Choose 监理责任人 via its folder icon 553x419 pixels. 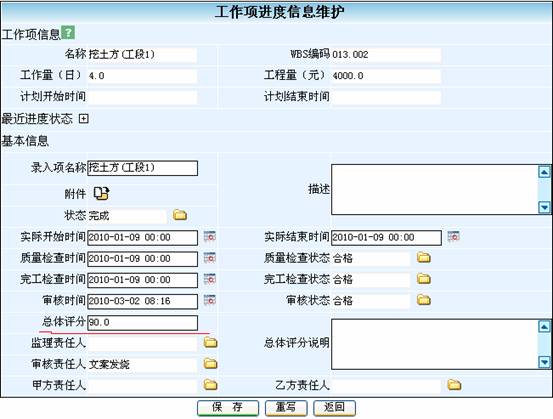pos(211,342)
